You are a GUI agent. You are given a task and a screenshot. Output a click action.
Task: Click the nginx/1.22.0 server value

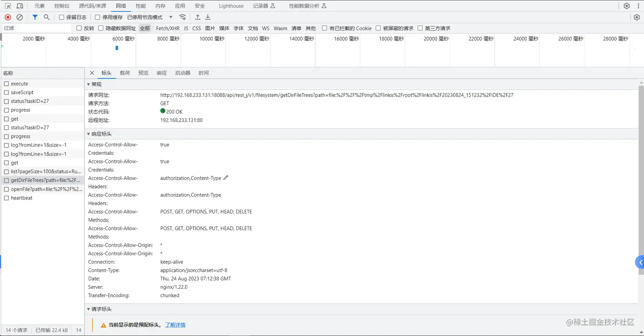point(174,287)
